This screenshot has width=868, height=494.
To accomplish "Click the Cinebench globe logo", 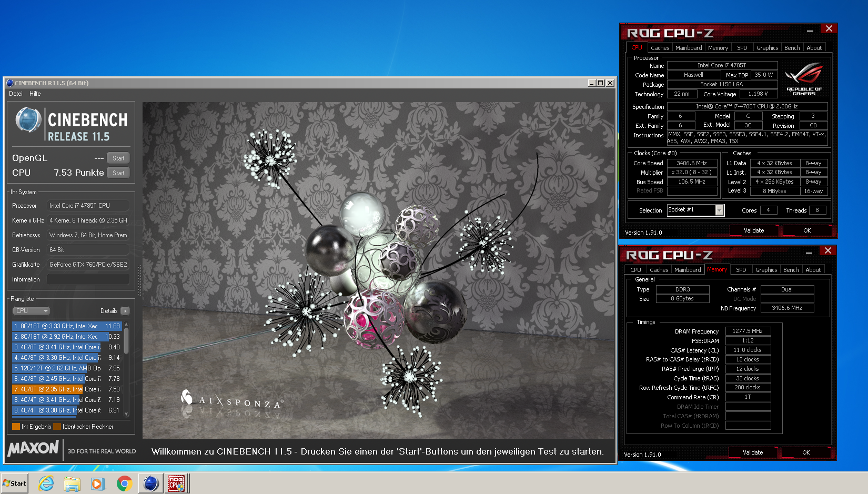I will 28,119.
